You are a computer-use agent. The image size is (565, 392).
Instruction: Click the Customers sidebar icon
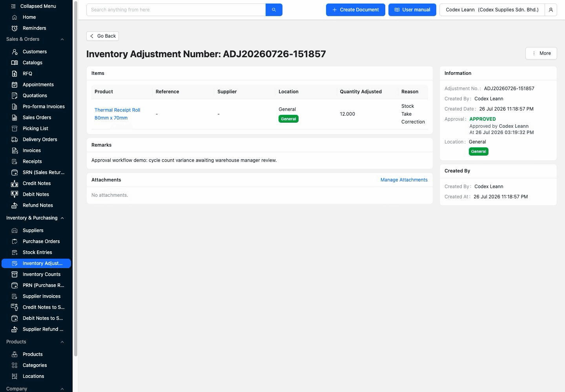pyautogui.click(x=15, y=52)
